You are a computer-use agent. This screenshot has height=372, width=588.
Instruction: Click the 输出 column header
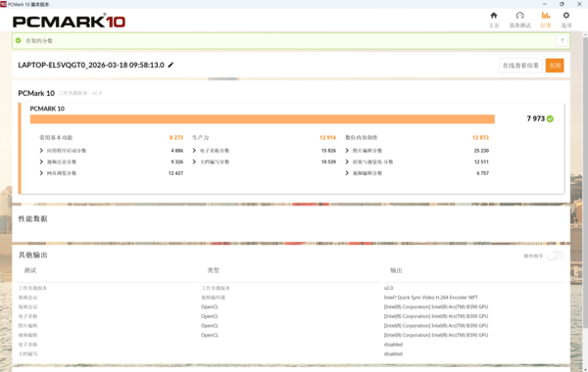tap(396, 270)
